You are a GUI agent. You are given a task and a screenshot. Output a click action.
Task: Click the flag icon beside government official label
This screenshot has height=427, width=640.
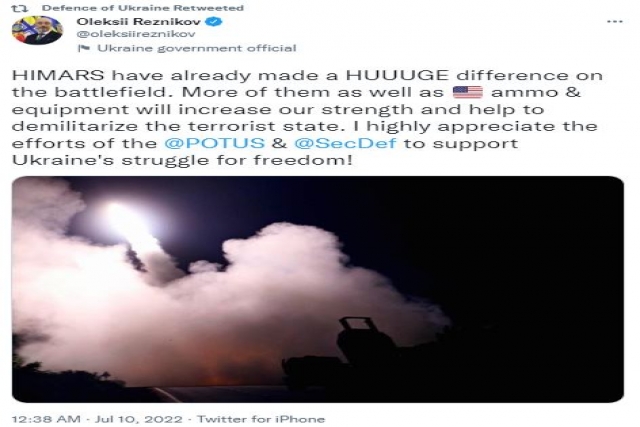pyautogui.click(x=84, y=48)
